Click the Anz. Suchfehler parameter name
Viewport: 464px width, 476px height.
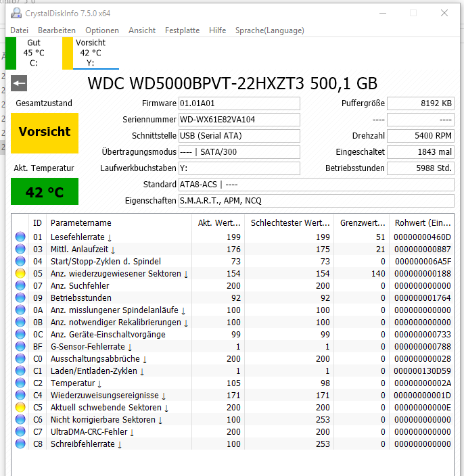click(80, 285)
